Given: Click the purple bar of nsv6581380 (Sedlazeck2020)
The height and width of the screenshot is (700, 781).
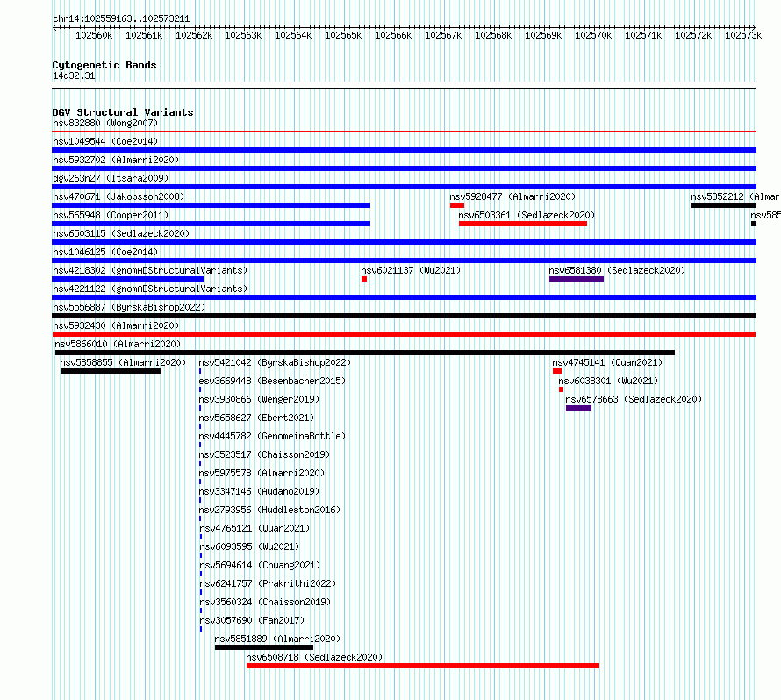Looking at the screenshot, I should pos(577,279).
